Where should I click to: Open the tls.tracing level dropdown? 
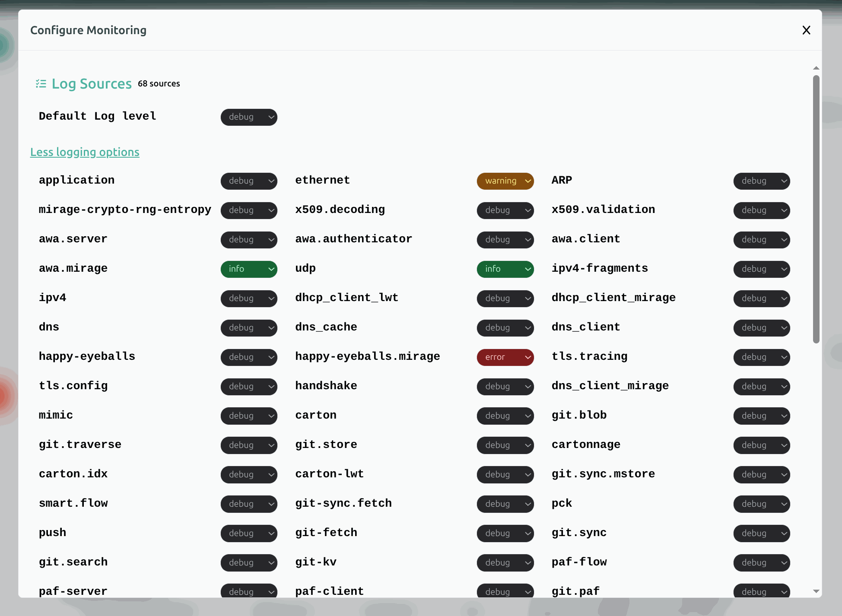click(x=762, y=357)
